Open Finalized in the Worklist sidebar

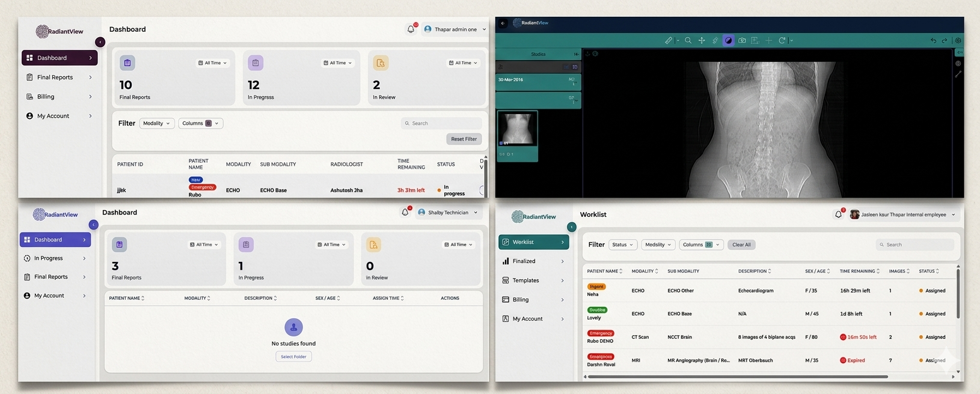(533, 261)
